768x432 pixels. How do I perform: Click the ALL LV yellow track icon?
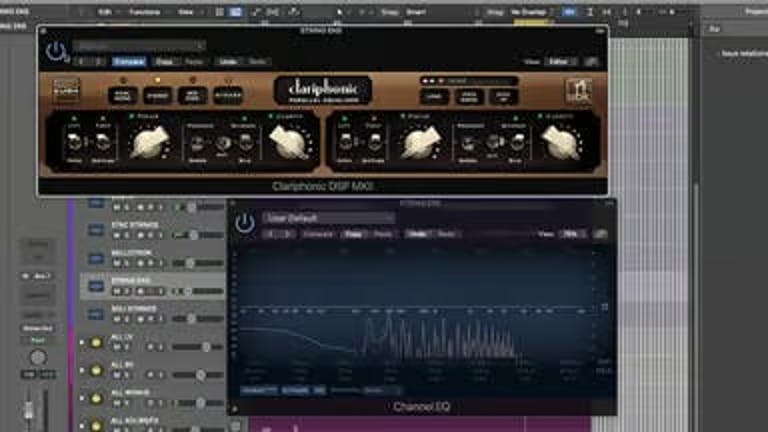tap(96, 342)
